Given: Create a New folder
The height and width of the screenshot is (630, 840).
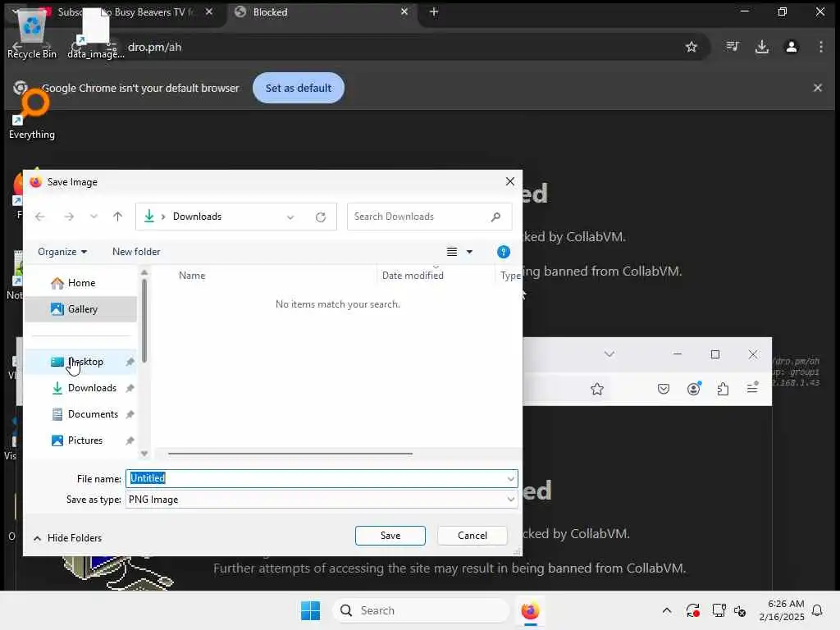Looking at the screenshot, I should click(x=136, y=252).
